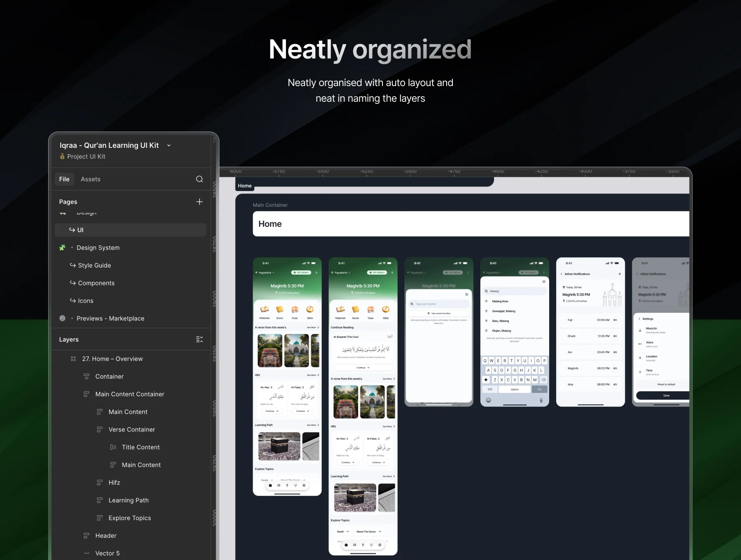Select the Main Content Container layer

point(130,394)
